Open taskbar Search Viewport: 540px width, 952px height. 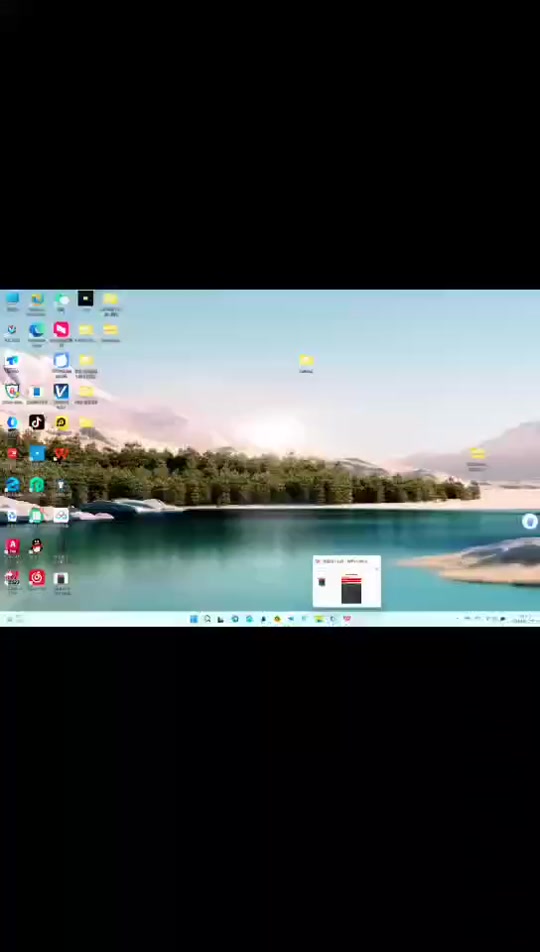[207, 619]
